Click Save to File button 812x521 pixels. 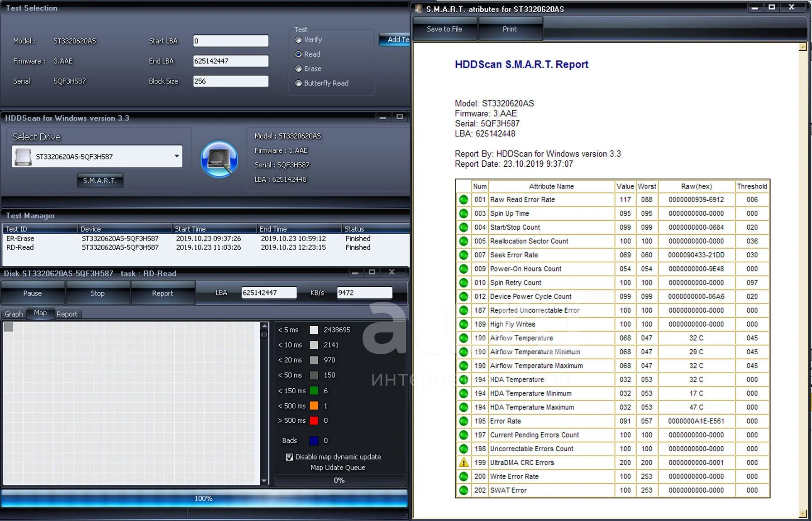pos(444,29)
